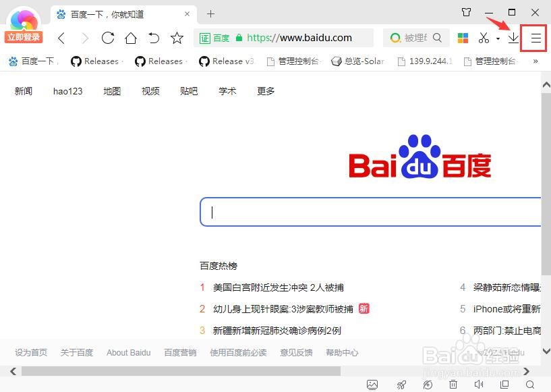551x392 pixels.
Task: Open the first 管理控制台 bookmark
Action: tap(293, 61)
